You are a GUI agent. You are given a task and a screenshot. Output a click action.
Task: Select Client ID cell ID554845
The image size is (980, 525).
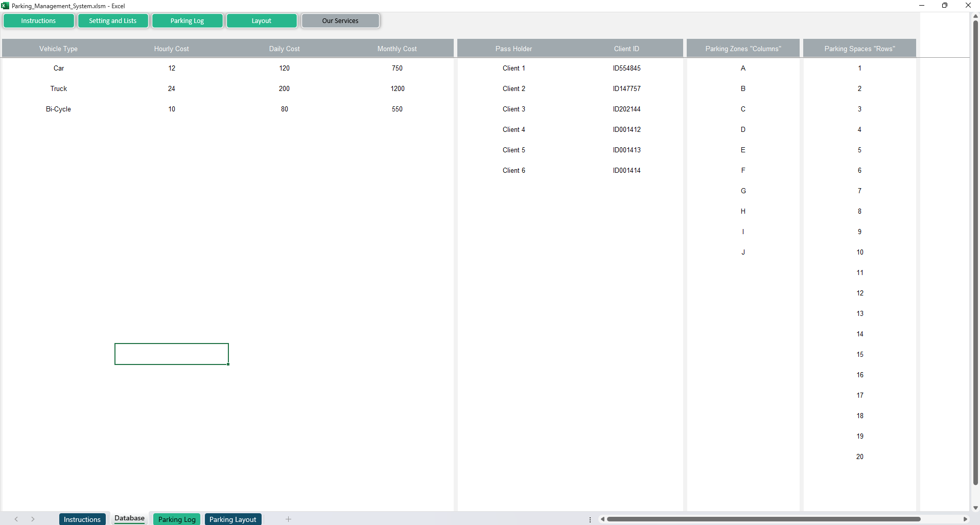[626, 68]
